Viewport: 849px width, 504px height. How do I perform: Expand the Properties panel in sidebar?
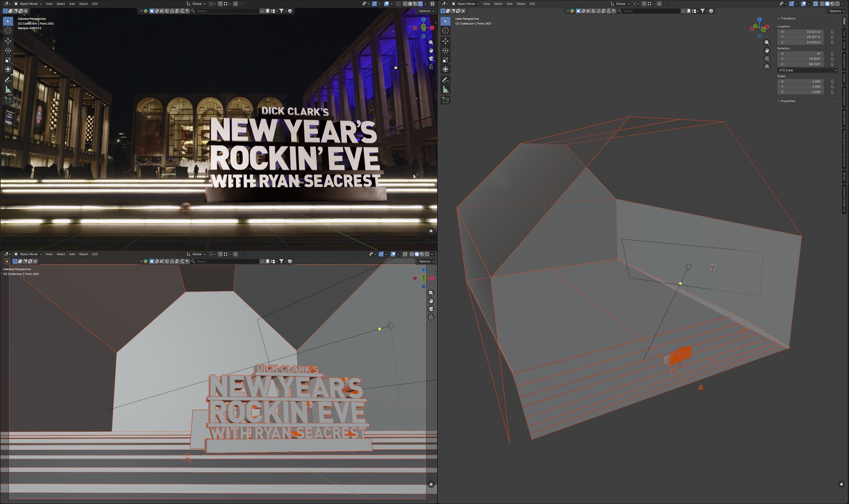pyautogui.click(x=788, y=101)
